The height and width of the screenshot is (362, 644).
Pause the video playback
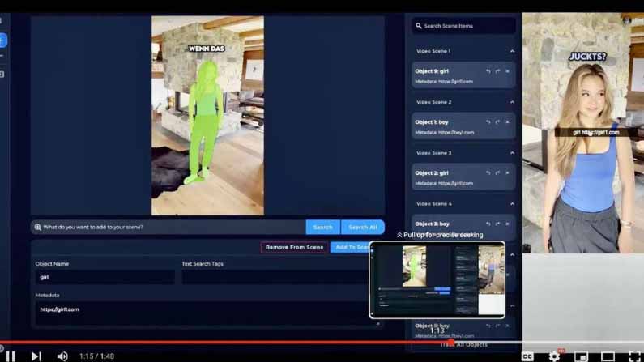(11, 356)
